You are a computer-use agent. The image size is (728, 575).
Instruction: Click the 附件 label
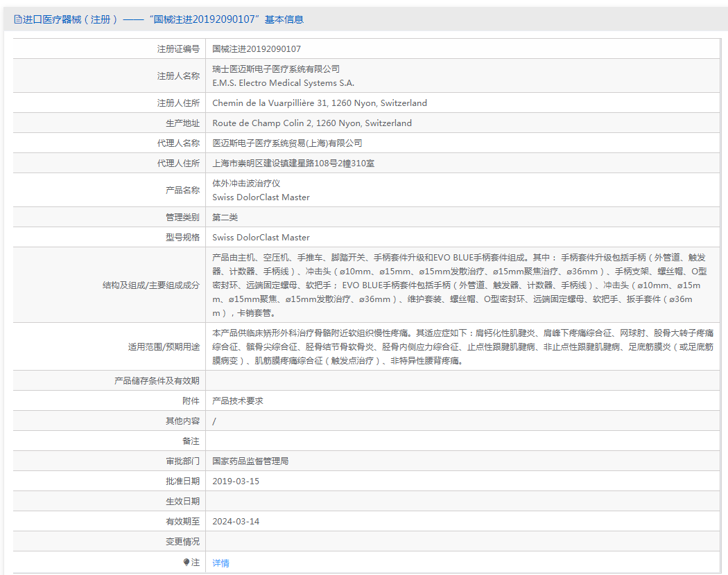pyautogui.click(x=191, y=401)
